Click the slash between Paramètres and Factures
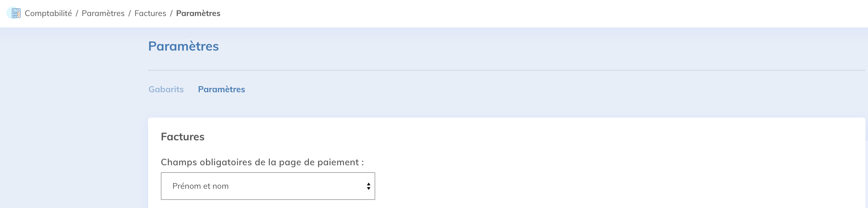868x208 pixels. point(130,14)
